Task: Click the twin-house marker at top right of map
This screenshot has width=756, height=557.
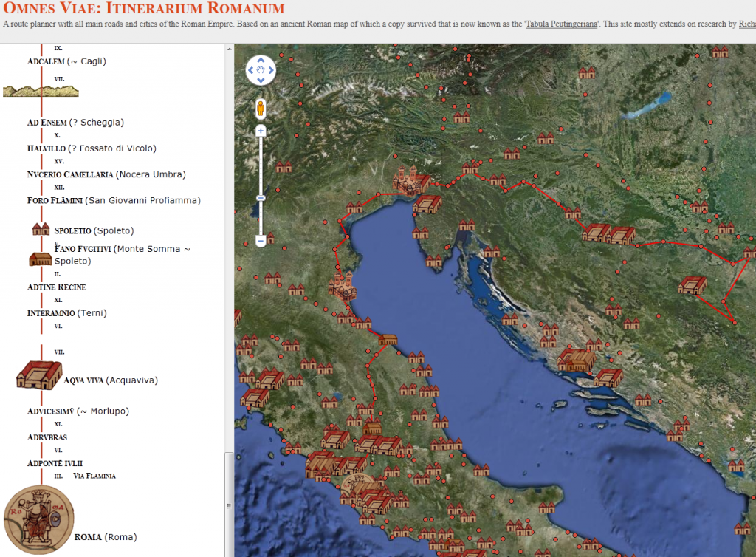Action: (x=720, y=52)
